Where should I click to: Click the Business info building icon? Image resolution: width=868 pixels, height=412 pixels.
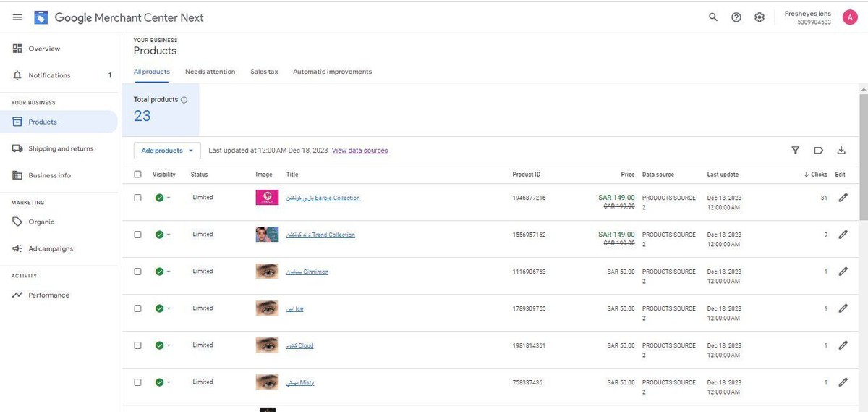17,175
